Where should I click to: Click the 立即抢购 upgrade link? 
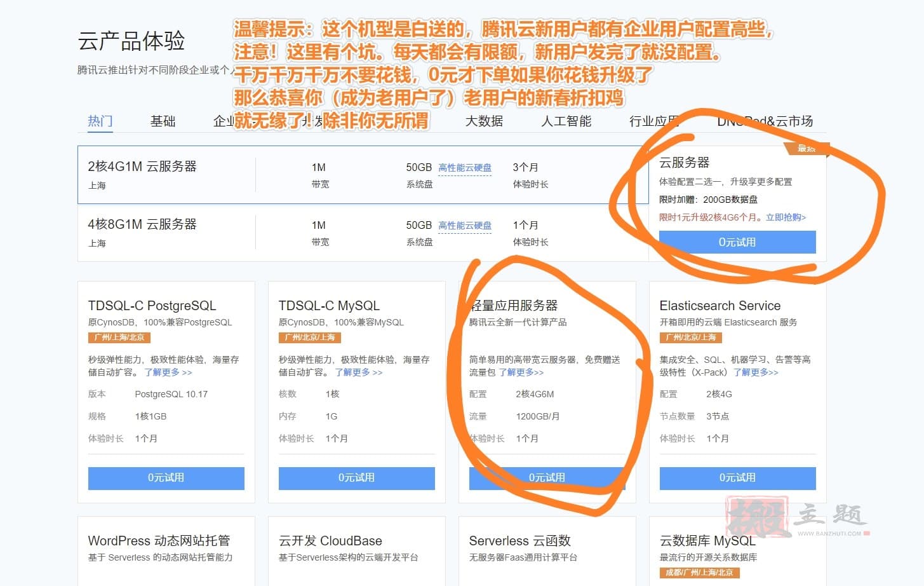[x=786, y=217]
